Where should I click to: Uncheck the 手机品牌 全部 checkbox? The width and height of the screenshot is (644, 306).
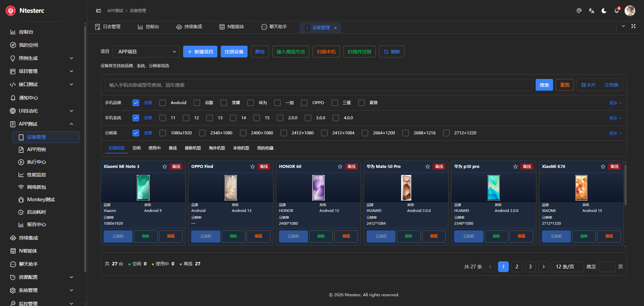point(136,103)
